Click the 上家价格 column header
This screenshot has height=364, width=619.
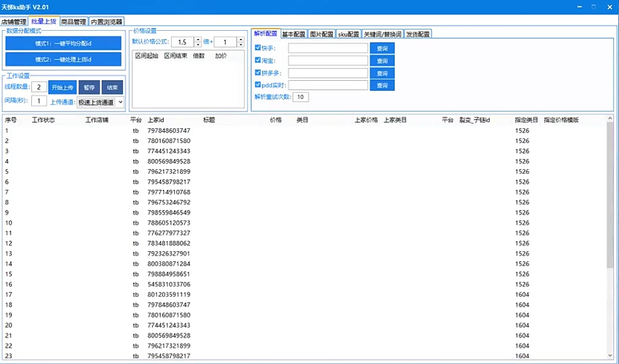366,120
